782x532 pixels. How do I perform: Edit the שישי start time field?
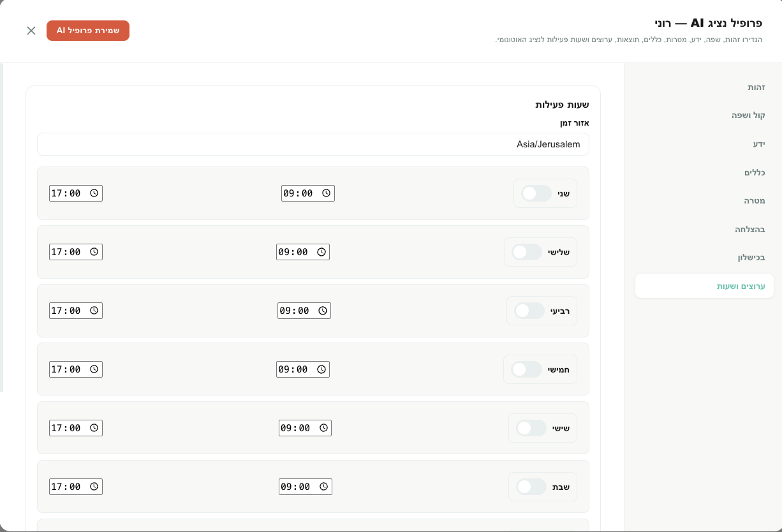point(306,428)
